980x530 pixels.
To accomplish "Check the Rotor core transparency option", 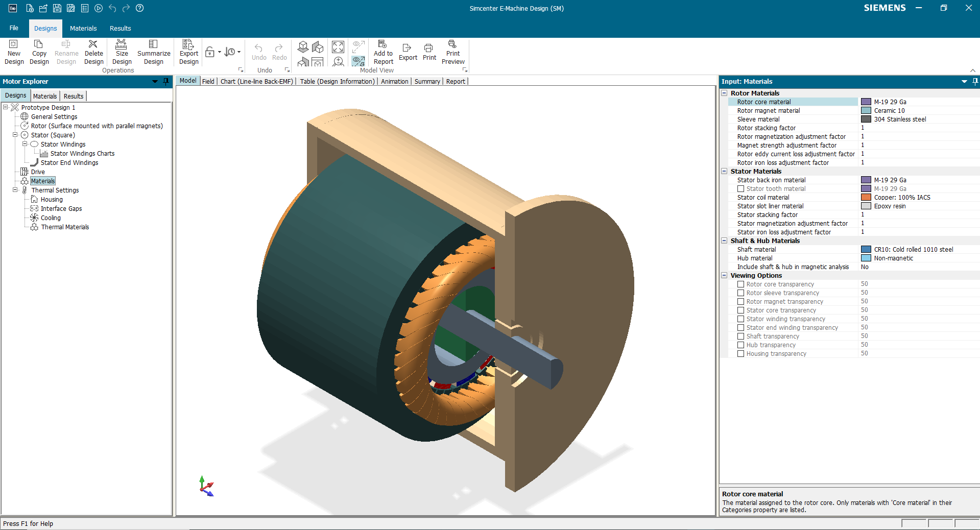I will pos(740,284).
